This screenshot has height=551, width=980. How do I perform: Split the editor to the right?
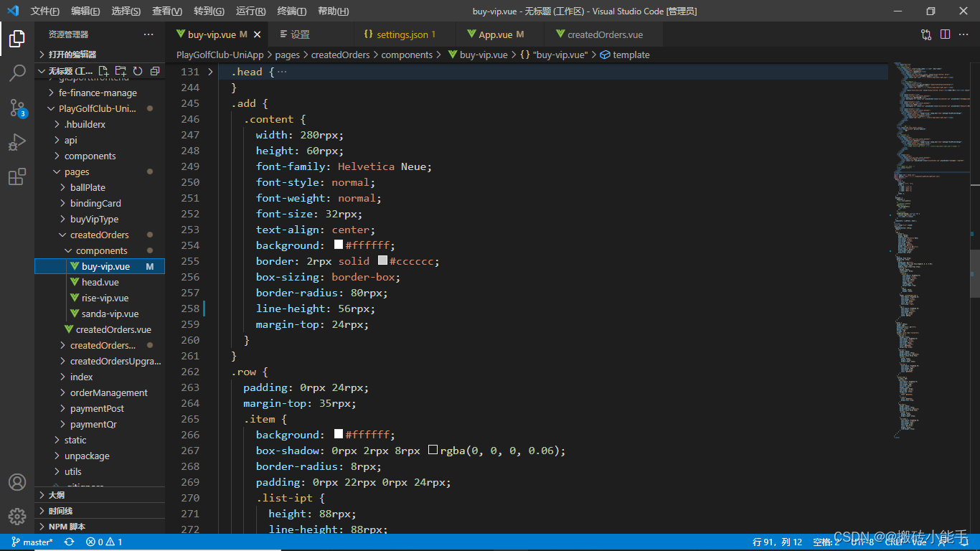(945, 34)
